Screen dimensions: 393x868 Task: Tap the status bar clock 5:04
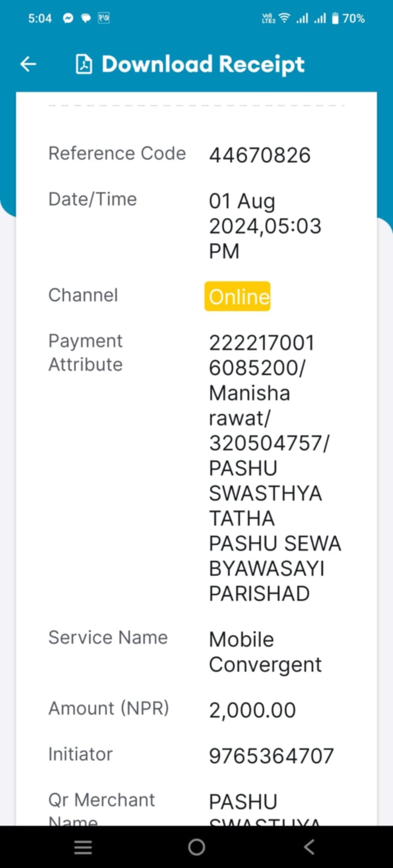click(x=40, y=18)
